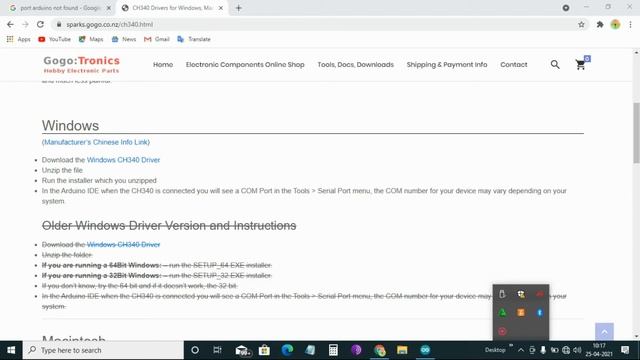Open the volume speaker icon
Screen dimensions: 640x360
pos(577,350)
